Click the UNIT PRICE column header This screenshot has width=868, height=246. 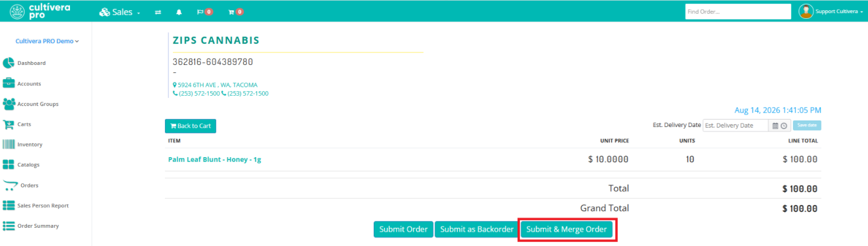click(615, 141)
